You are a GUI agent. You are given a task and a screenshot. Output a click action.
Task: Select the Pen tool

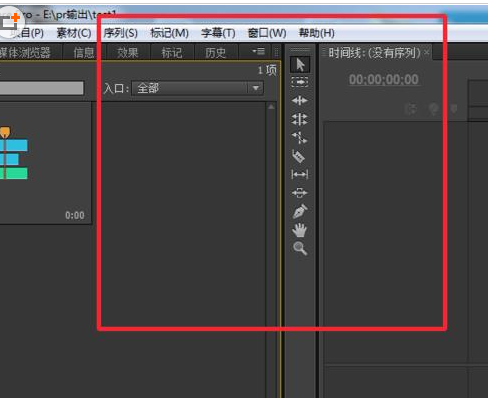300,211
